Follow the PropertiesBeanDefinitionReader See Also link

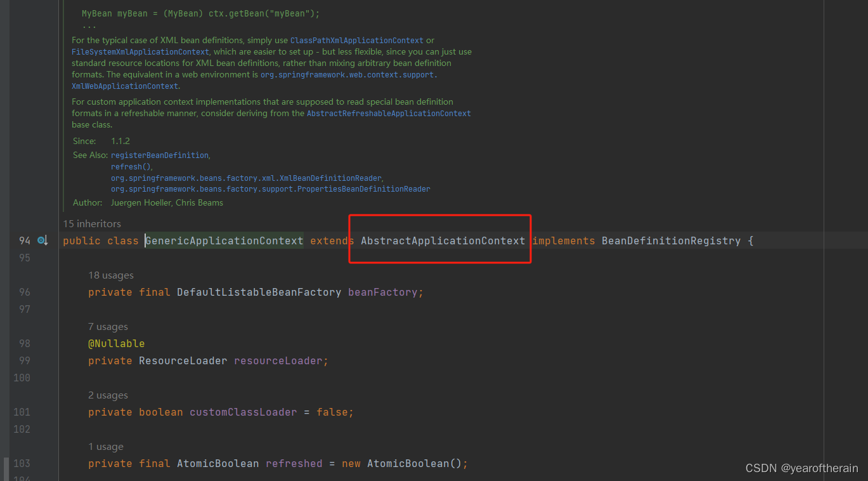pyautogui.click(x=271, y=189)
